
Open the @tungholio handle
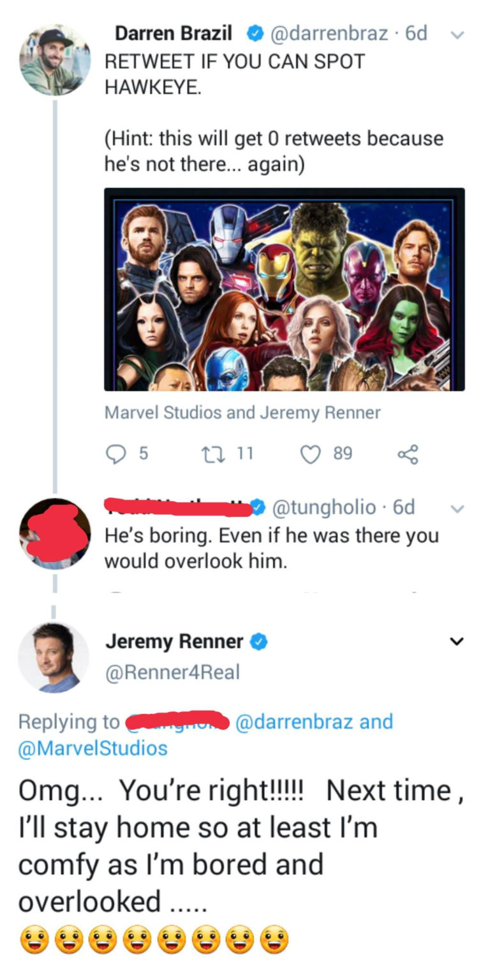click(x=325, y=507)
